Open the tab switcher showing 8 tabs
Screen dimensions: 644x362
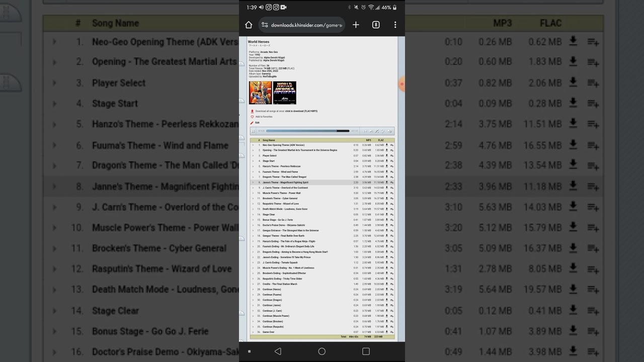coord(376,25)
